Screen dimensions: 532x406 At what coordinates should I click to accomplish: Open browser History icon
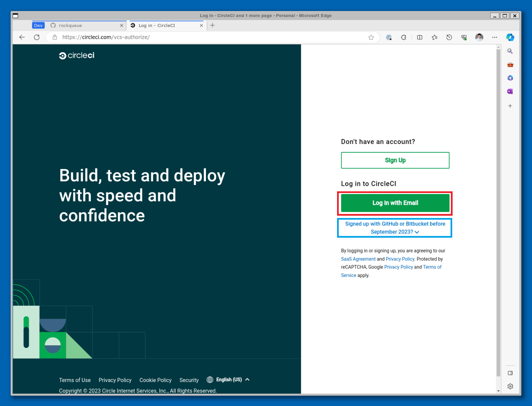pos(449,37)
